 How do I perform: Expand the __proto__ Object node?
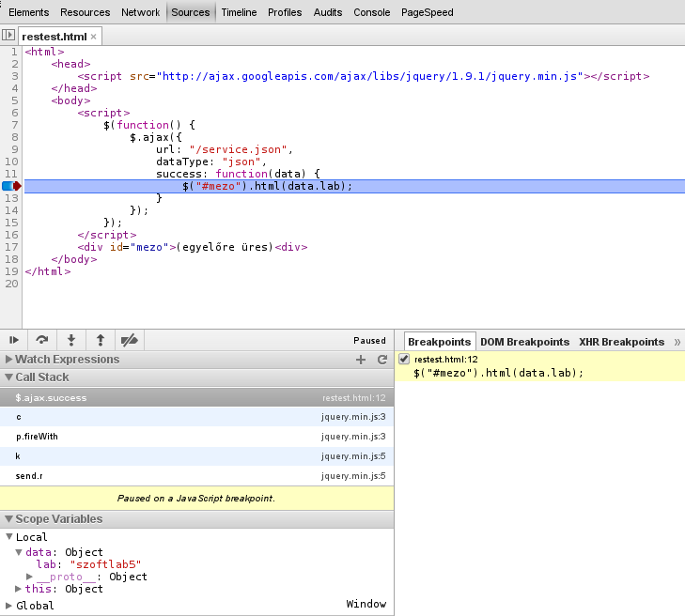29,577
